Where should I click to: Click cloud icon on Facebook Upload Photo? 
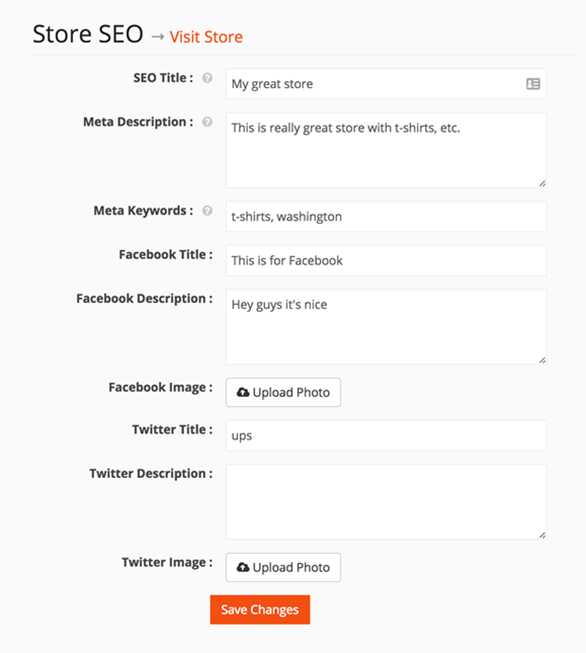pos(243,392)
